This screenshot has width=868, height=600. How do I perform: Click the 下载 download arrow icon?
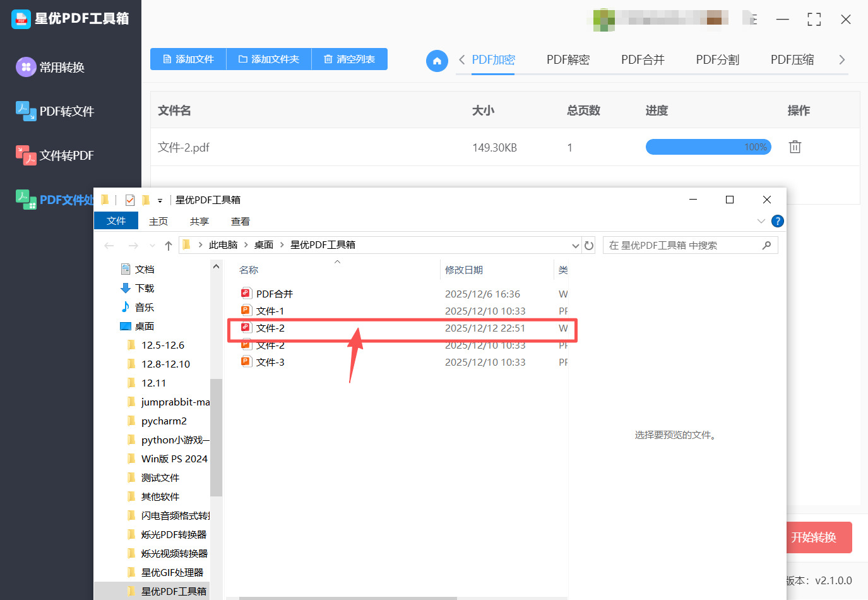click(x=126, y=288)
